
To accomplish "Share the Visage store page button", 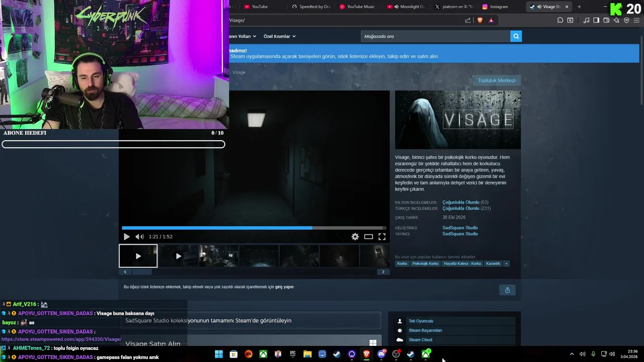I will (x=507, y=290).
